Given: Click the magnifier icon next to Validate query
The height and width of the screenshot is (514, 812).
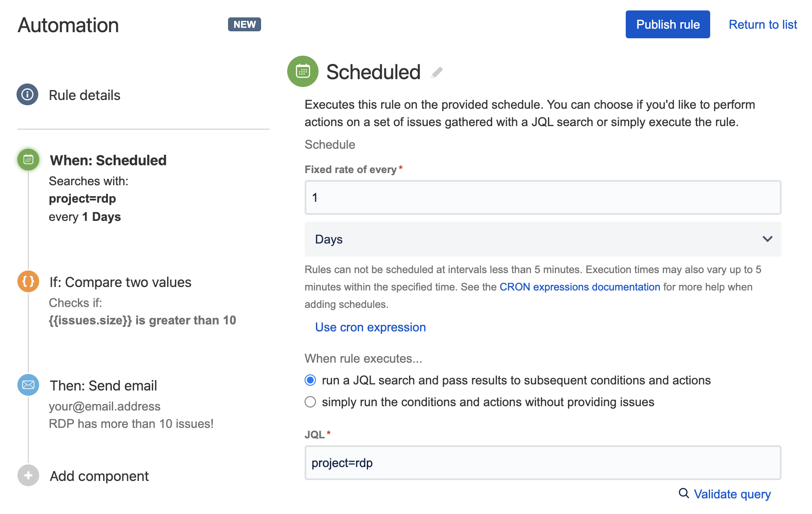Looking at the screenshot, I should click(x=684, y=493).
